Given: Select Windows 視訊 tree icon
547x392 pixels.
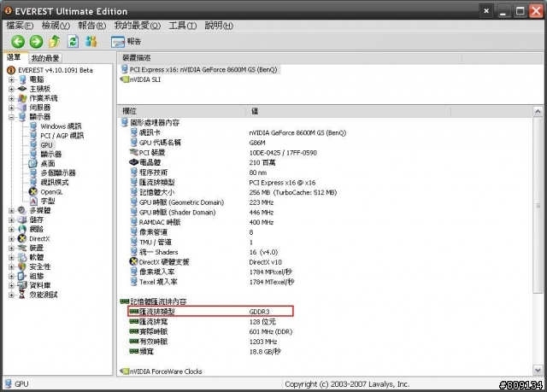Looking at the screenshot, I should click(33, 126).
